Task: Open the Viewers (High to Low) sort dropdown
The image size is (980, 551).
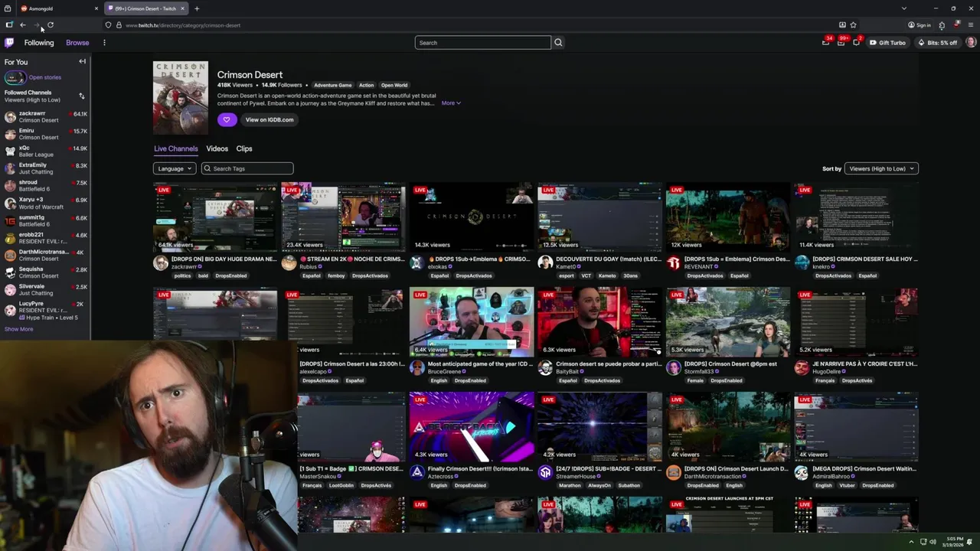Action: [881, 168]
